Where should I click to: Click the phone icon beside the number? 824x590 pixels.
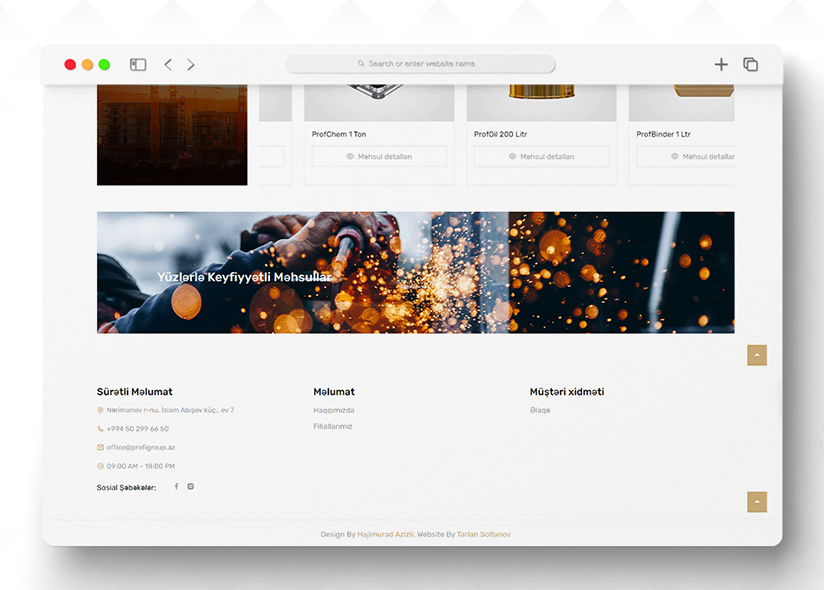pyautogui.click(x=100, y=429)
